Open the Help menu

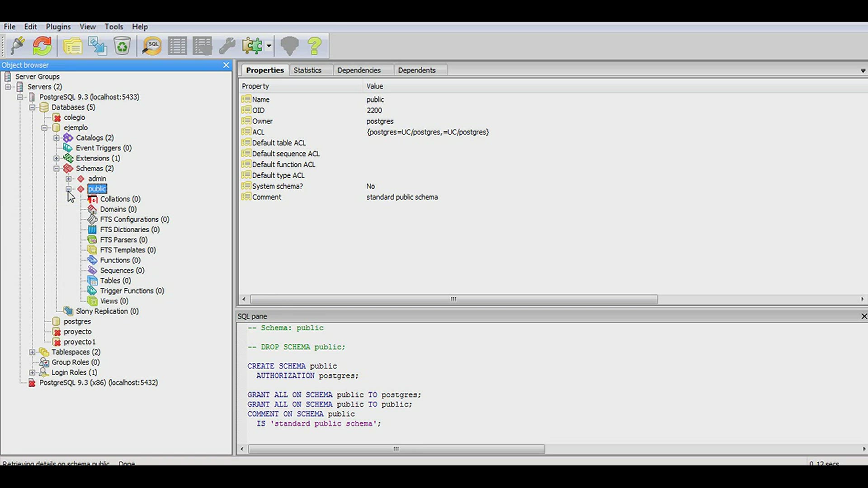pyautogui.click(x=140, y=27)
